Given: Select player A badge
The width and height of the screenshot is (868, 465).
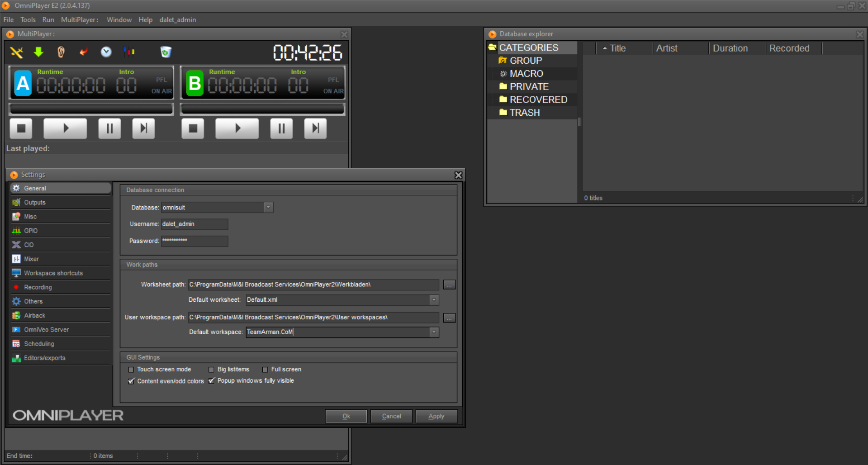Looking at the screenshot, I should click(23, 83).
